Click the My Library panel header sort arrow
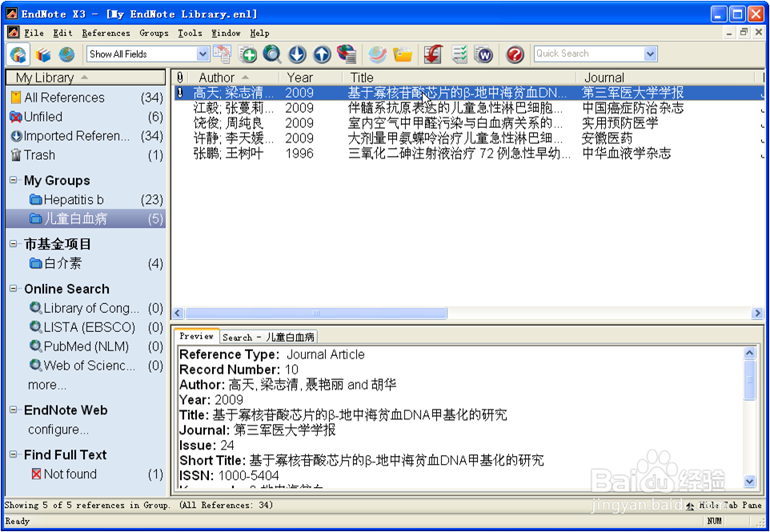This screenshot has width=770, height=532. (x=85, y=78)
